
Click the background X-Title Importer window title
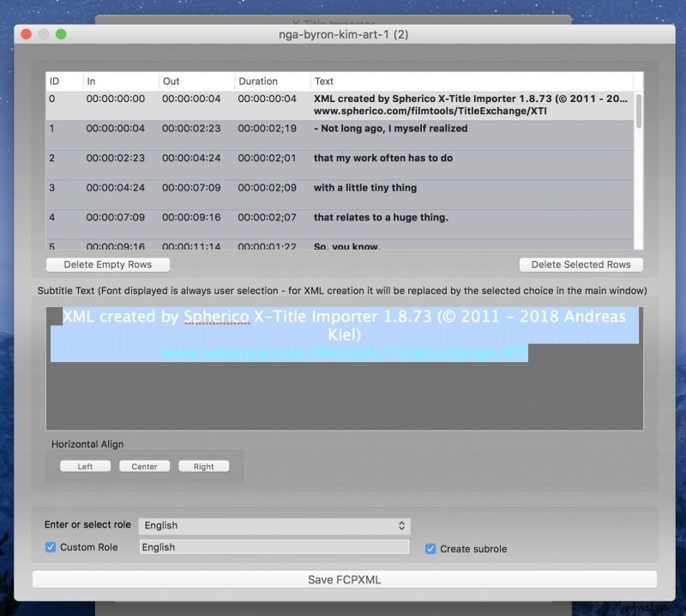point(342,23)
